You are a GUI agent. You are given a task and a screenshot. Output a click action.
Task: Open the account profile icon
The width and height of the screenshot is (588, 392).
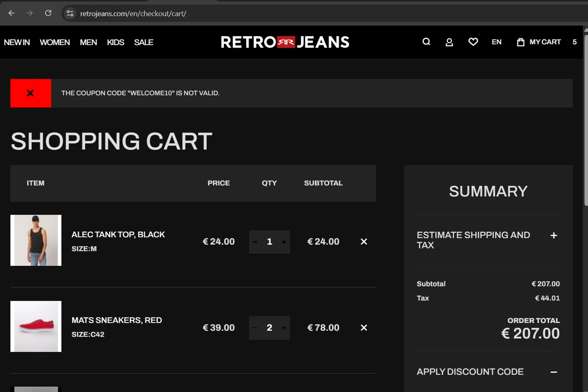click(449, 42)
